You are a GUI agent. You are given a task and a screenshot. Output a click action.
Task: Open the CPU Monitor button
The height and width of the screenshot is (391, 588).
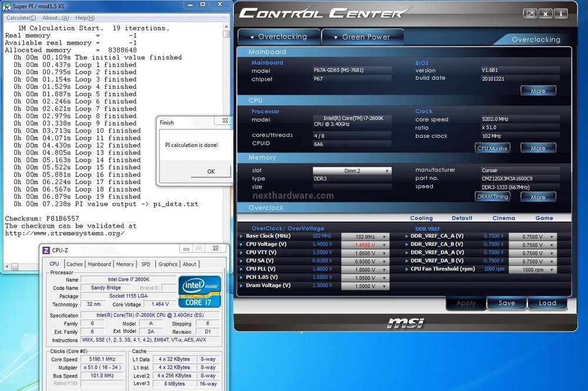[492, 148]
